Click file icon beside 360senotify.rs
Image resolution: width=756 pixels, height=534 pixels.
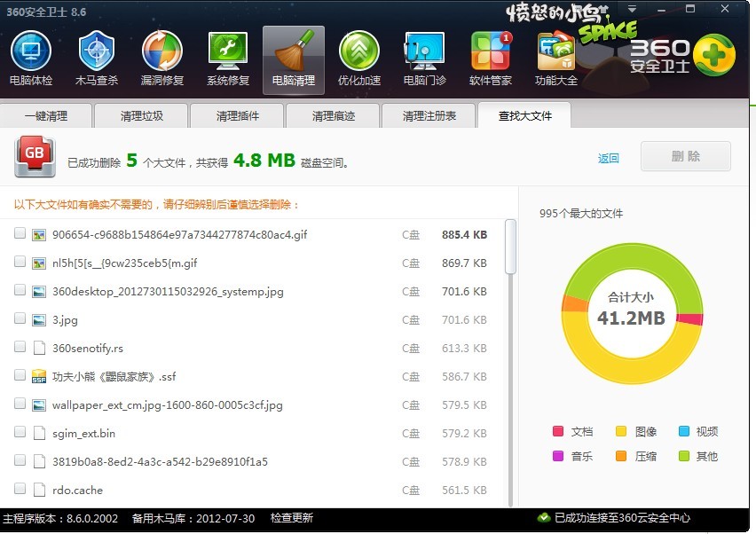(x=39, y=349)
